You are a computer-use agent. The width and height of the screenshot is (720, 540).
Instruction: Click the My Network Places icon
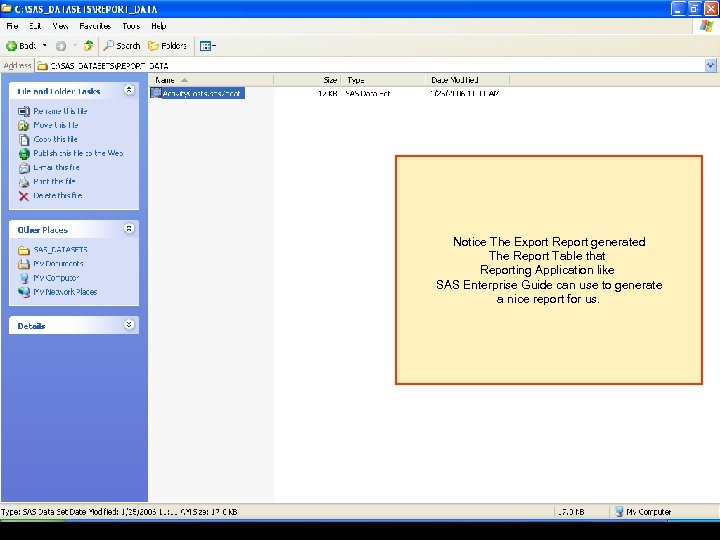[24, 292]
